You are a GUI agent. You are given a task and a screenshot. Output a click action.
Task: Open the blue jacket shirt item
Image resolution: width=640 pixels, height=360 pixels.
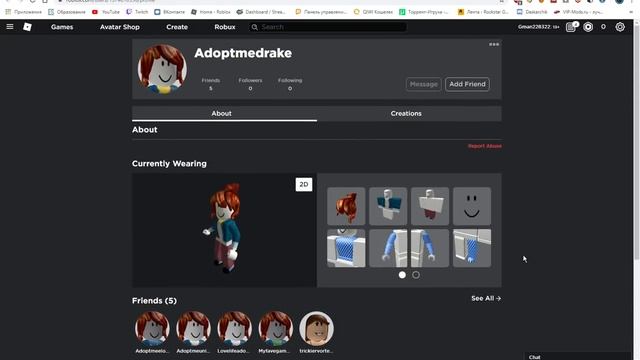(x=388, y=206)
